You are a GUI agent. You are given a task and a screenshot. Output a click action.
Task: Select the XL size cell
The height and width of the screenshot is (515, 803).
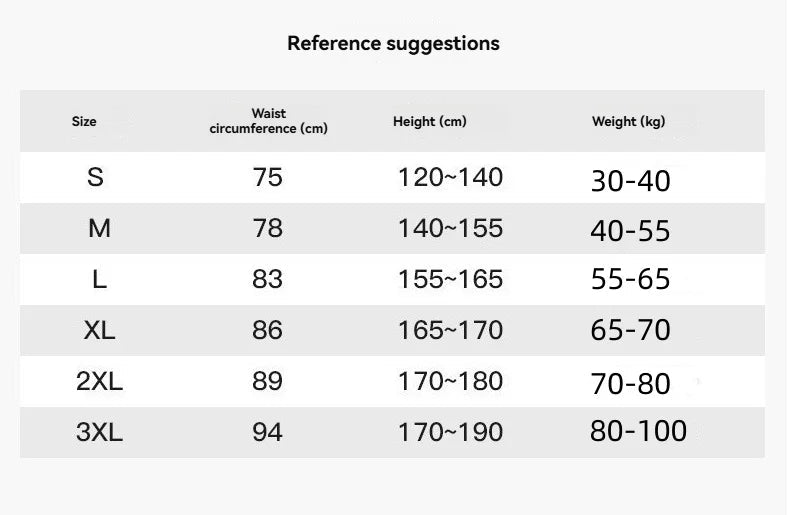99,330
